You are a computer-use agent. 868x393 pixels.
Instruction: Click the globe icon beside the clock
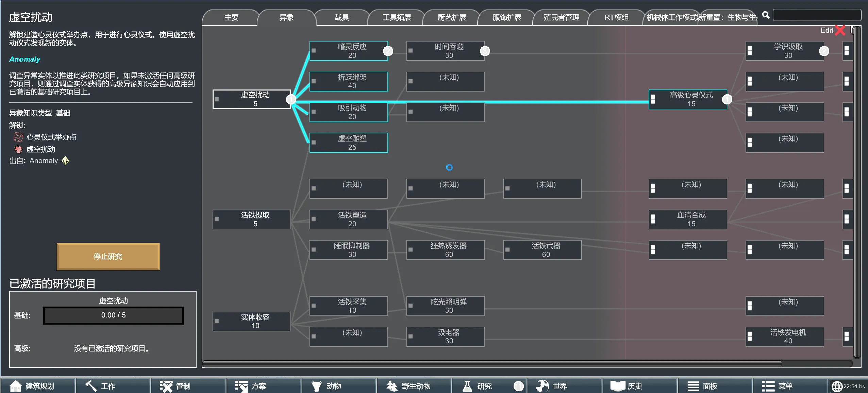[x=836, y=387]
